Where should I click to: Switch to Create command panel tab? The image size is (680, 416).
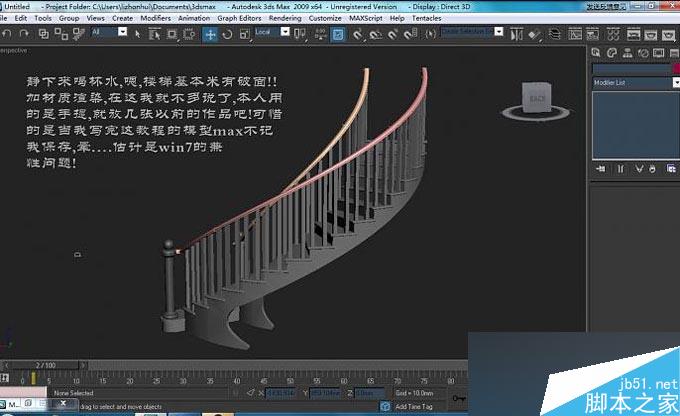pos(596,53)
